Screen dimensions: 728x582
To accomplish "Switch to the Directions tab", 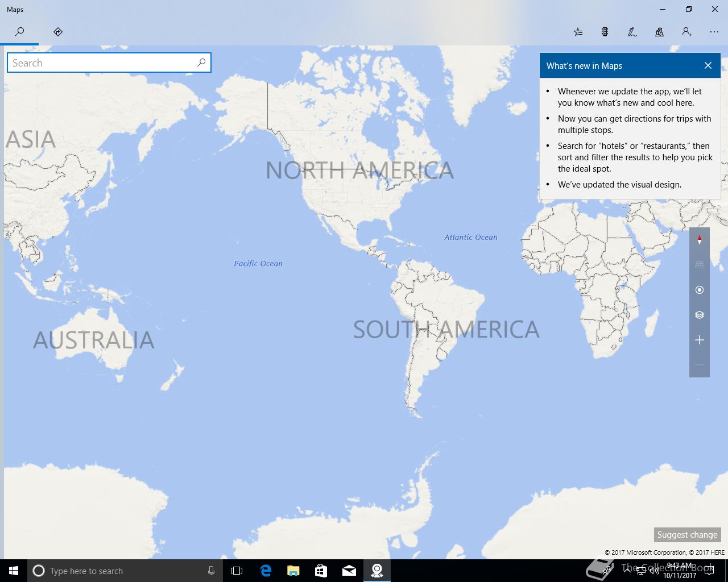I will [58, 32].
